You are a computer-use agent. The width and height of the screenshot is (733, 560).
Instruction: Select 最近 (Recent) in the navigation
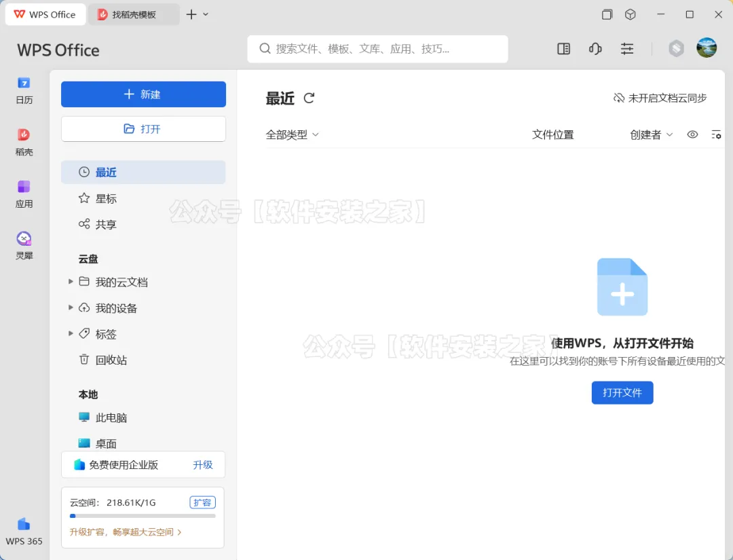click(x=143, y=172)
